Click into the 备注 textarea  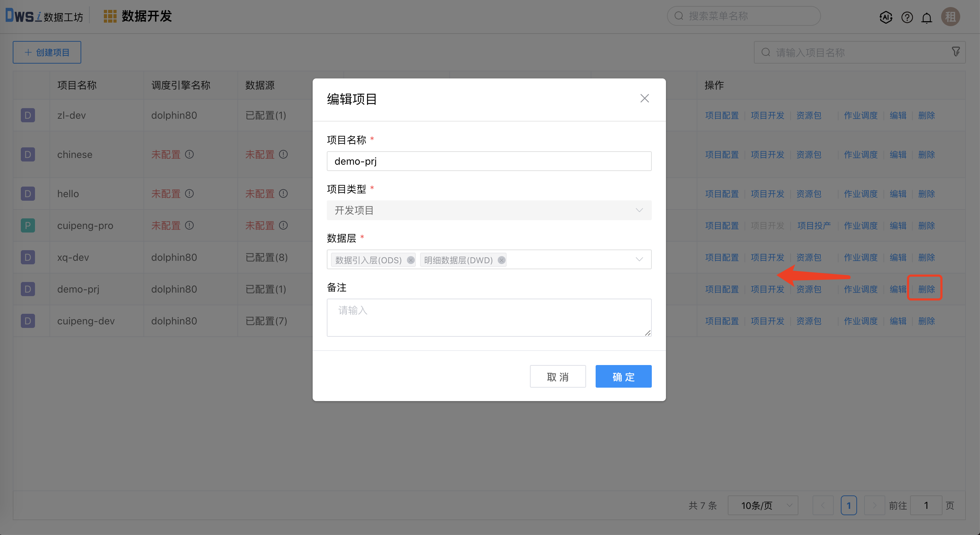(489, 317)
